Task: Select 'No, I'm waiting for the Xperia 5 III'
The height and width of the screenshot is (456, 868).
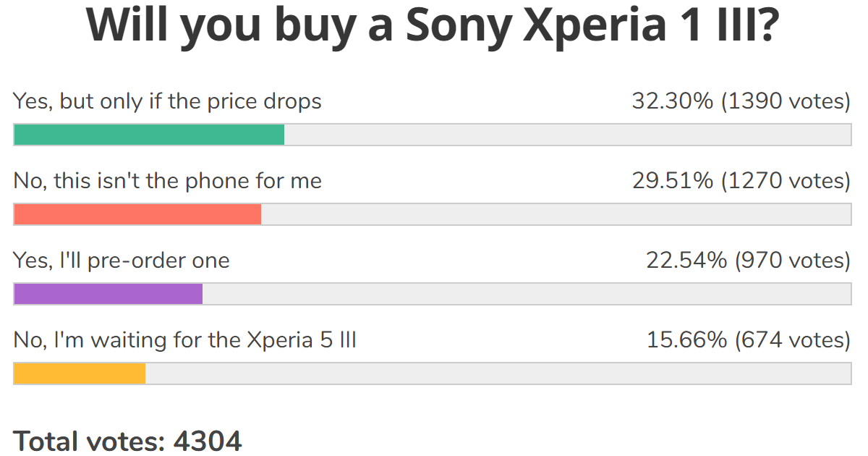Action: (x=185, y=339)
